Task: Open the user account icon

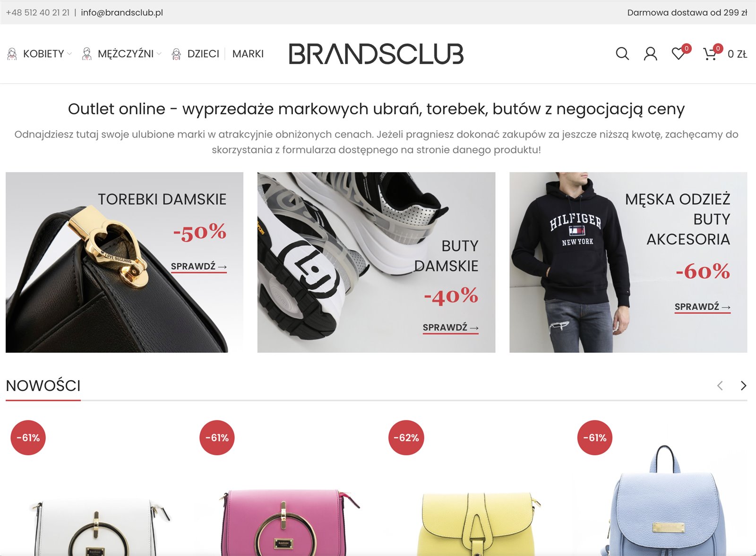Action: [x=651, y=54]
